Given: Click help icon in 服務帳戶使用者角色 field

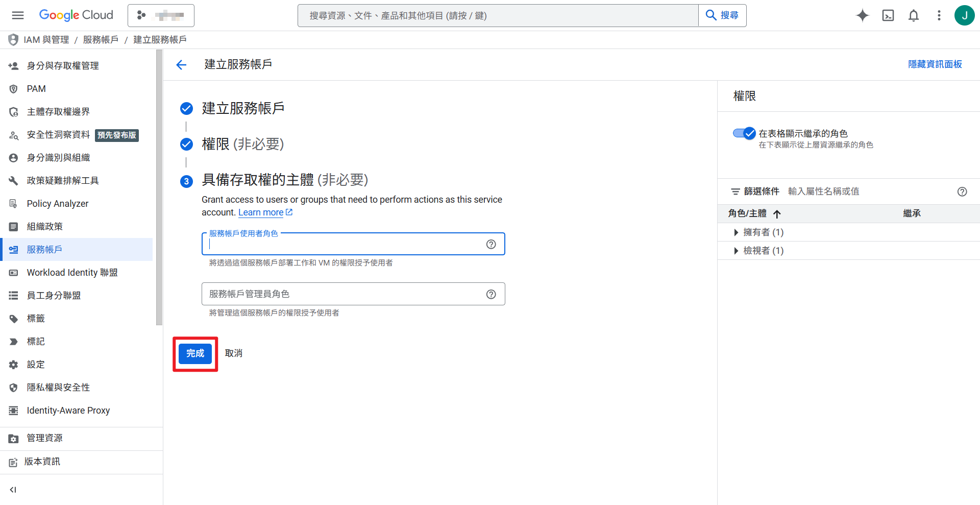Looking at the screenshot, I should click(491, 244).
